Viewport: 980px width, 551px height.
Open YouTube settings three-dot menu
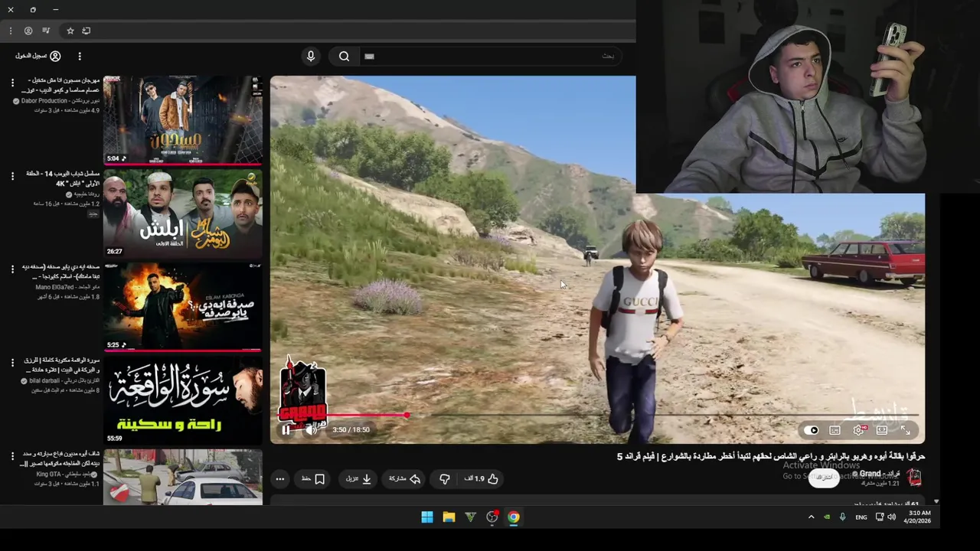(80, 56)
